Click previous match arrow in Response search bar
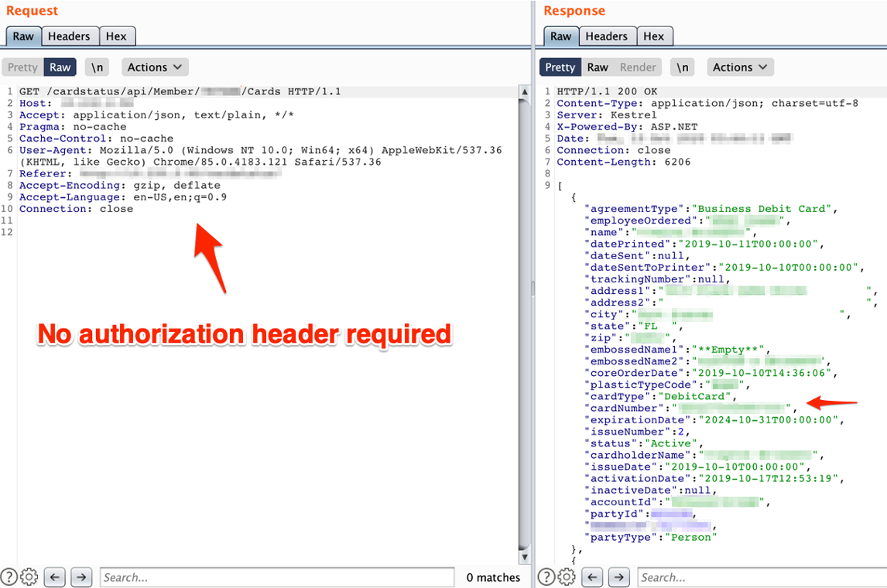Viewport: 887px width, 588px height. (x=592, y=577)
